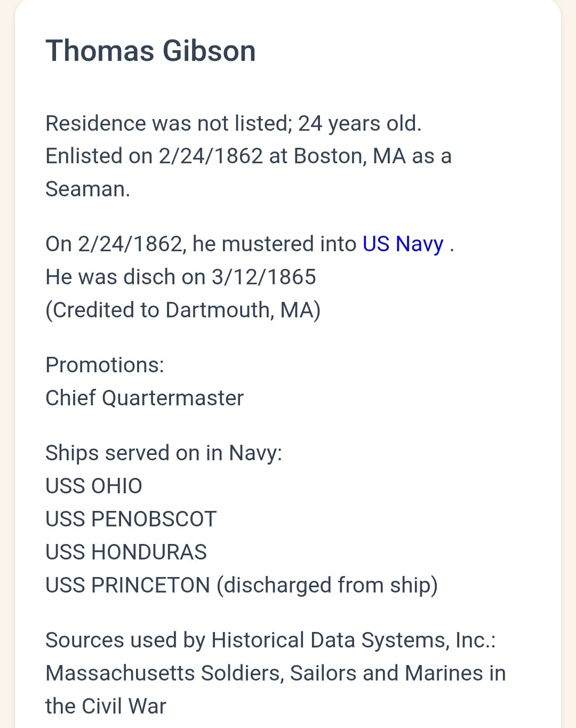Click the Chief Quartermaster text

click(x=145, y=398)
